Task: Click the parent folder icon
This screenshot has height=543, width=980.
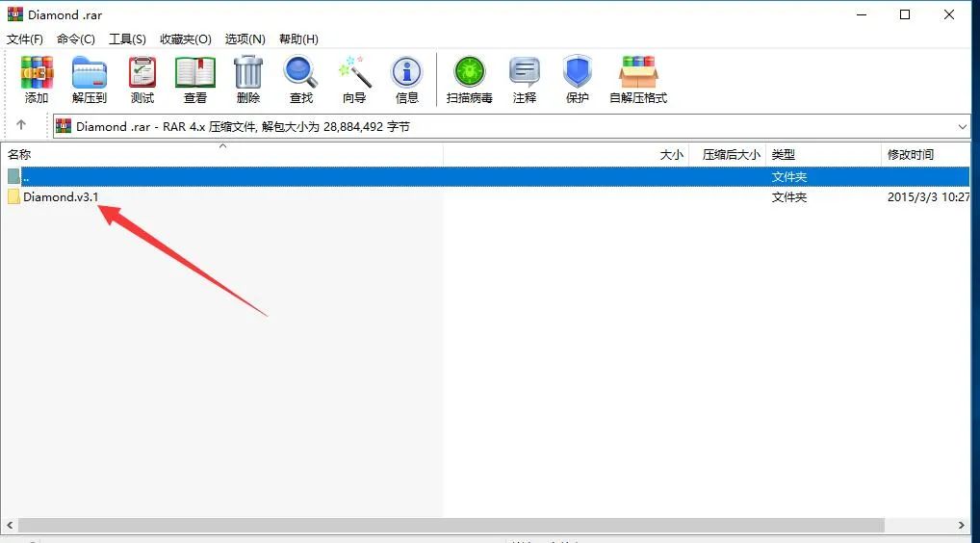Action: click(x=13, y=176)
